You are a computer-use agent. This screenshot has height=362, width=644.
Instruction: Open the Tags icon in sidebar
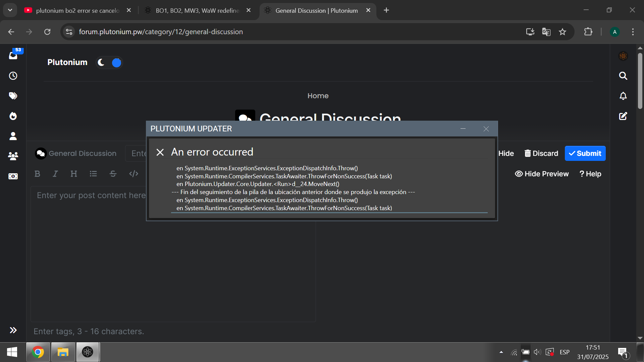coord(13,96)
